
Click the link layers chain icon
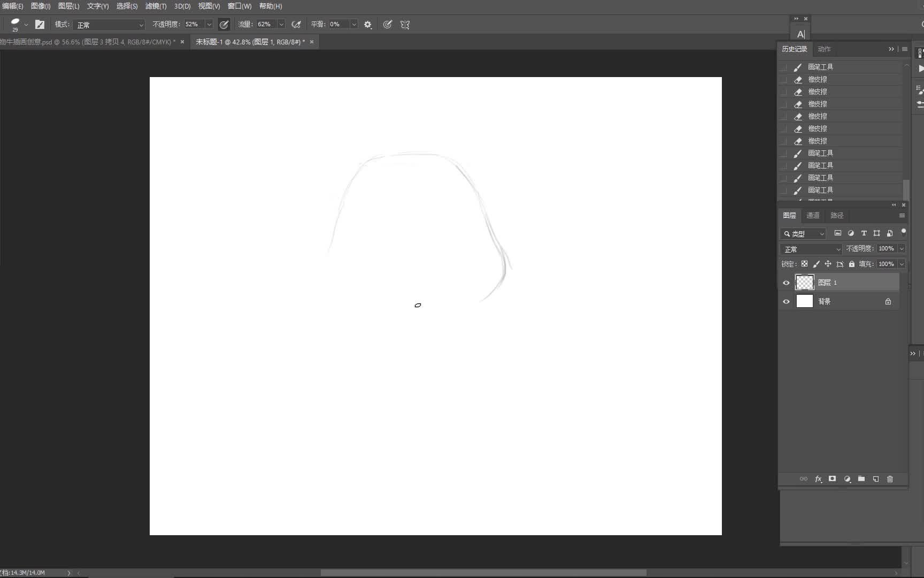tap(803, 479)
